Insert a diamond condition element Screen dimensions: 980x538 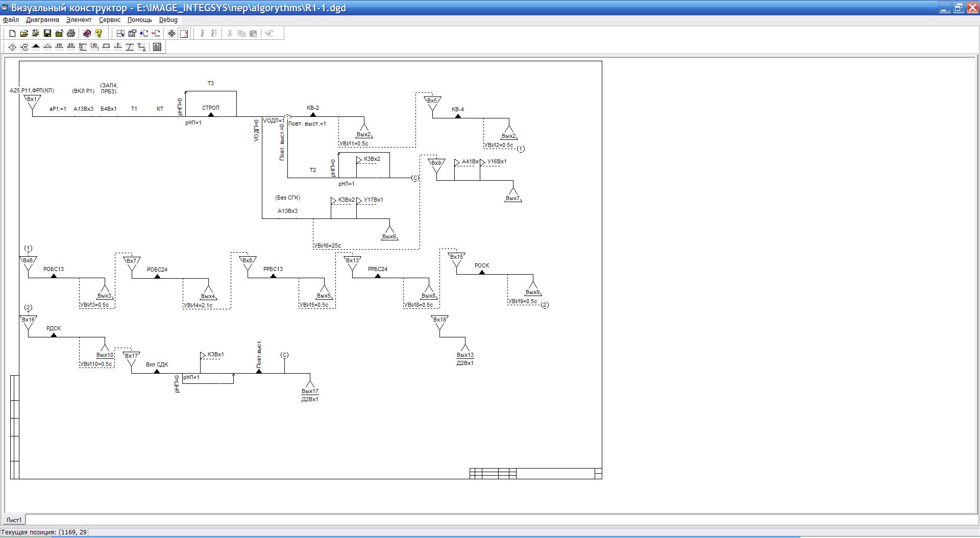[12, 47]
